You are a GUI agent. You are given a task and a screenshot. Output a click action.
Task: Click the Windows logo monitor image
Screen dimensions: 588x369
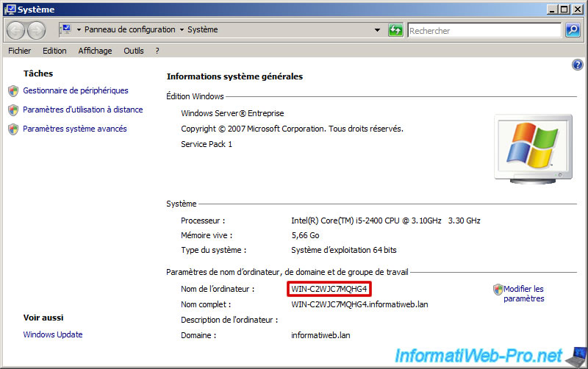pyautogui.click(x=534, y=149)
